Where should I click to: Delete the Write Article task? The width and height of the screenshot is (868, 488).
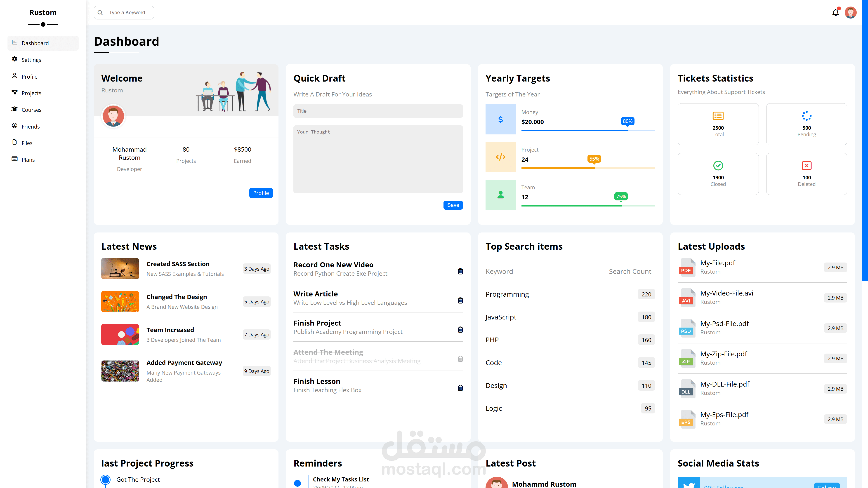(460, 300)
